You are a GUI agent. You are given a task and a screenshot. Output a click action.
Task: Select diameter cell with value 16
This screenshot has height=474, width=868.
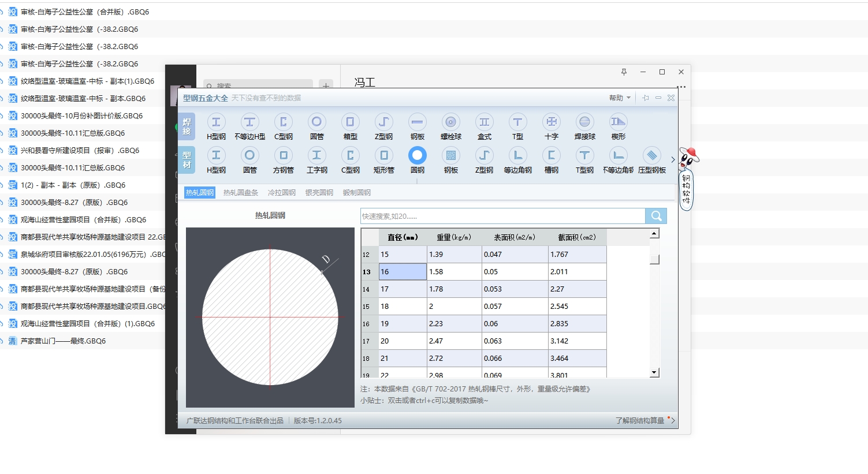403,271
